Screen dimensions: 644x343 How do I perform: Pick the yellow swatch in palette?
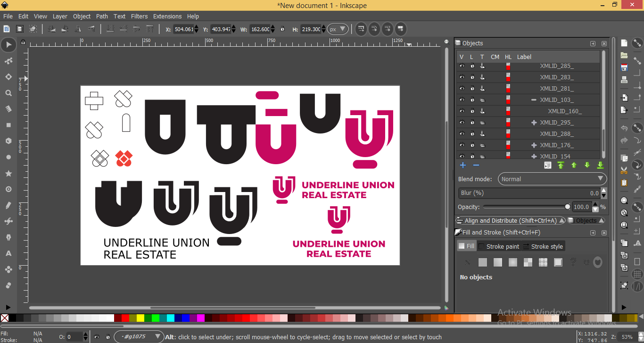pyautogui.click(x=140, y=318)
